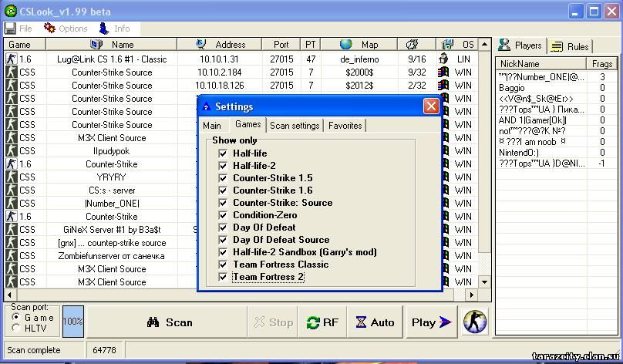
Task: Click CSS game icon of YRYRY server
Action: (11, 177)
